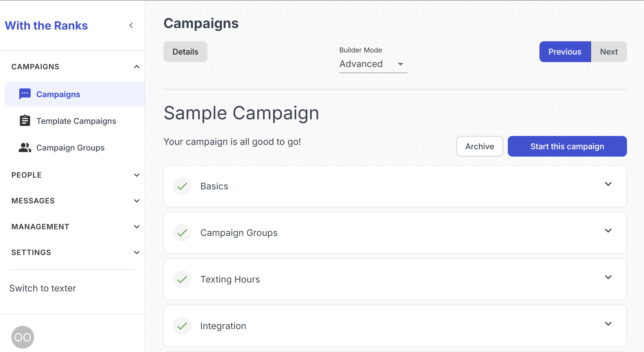Click the With the Ranks logo
Image resolution: width=644 pixels, height=352 pixels.
(46, 25)
